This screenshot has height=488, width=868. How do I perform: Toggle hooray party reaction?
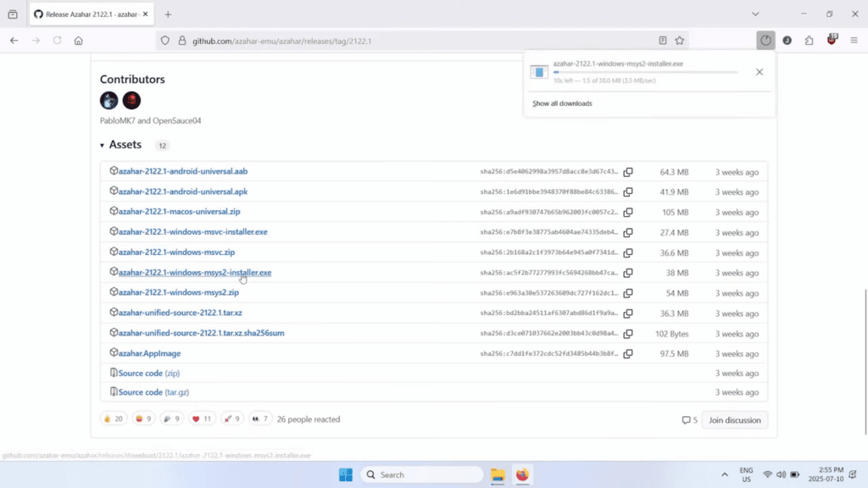click(172, 419)
